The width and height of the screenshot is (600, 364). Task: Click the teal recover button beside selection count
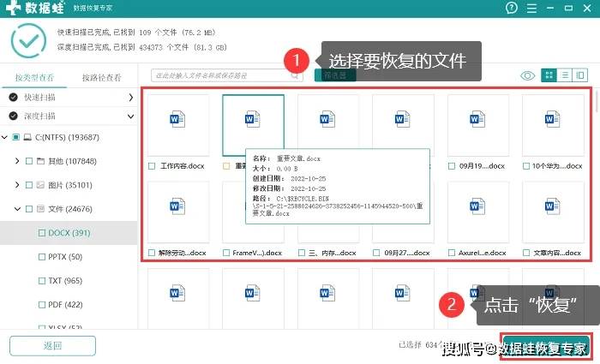point(546,347)
